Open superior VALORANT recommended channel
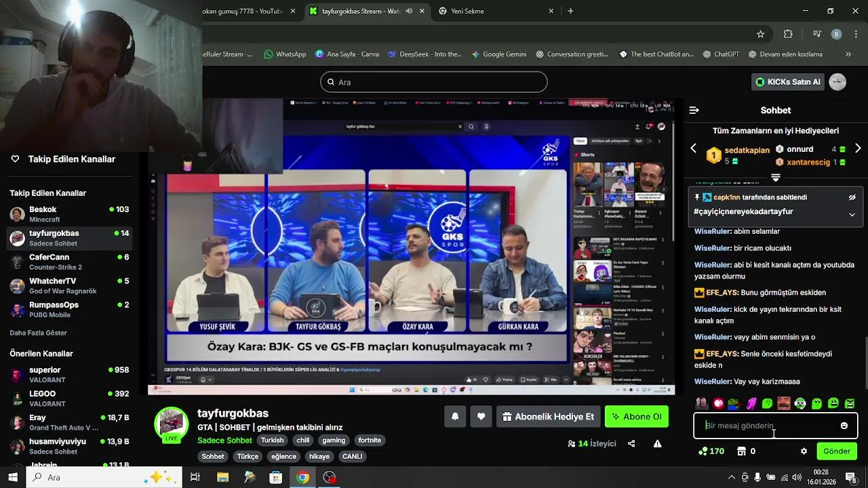This screenshot has width=868, height=488. point(69,374)
